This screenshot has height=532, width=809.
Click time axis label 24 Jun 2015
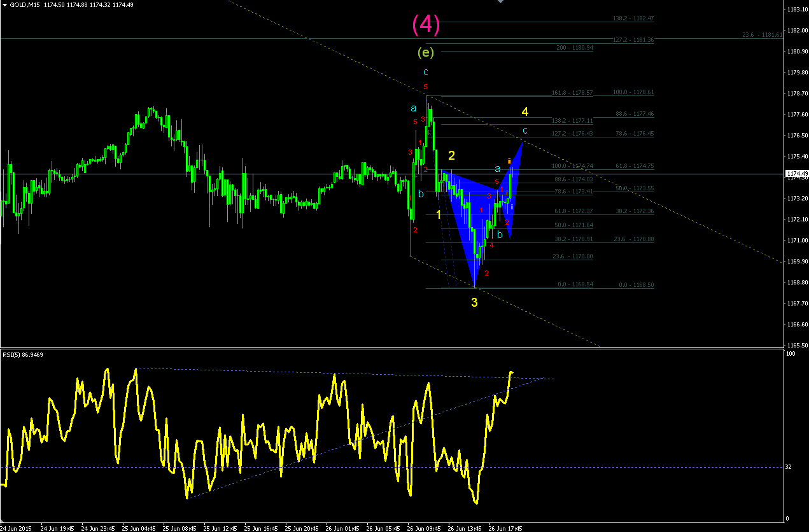tap(15, 528)
